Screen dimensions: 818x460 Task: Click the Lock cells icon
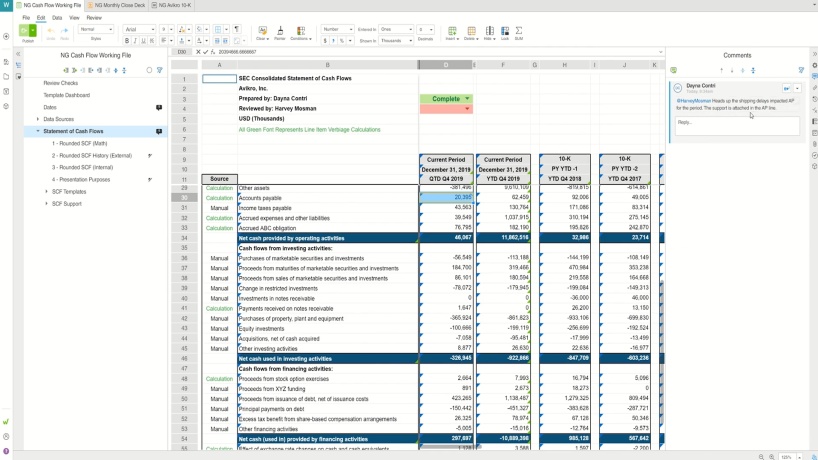point(505,31)
